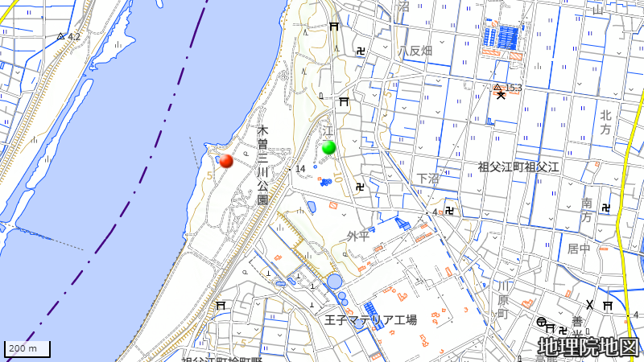The width and height of the screenshot is (644, 362).
Task: Click the temple symbol near 八反畑
Action: pos(361,51)
